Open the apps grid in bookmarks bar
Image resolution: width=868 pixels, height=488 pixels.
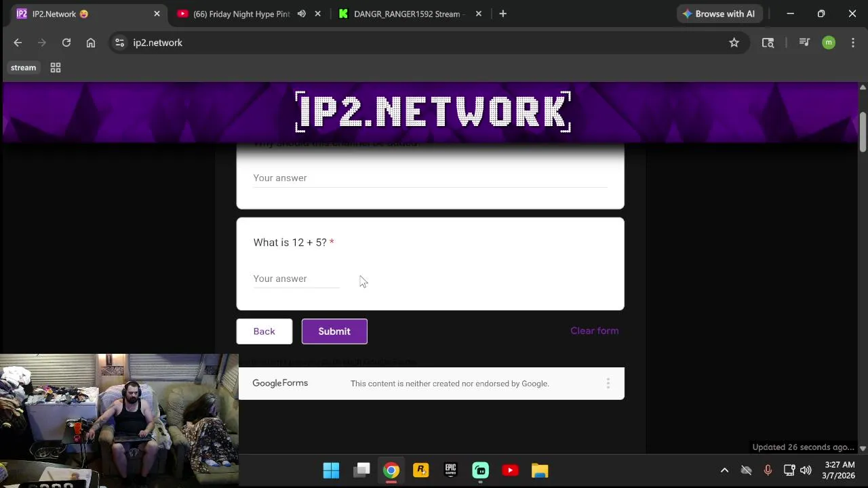[x=56, y=68]
